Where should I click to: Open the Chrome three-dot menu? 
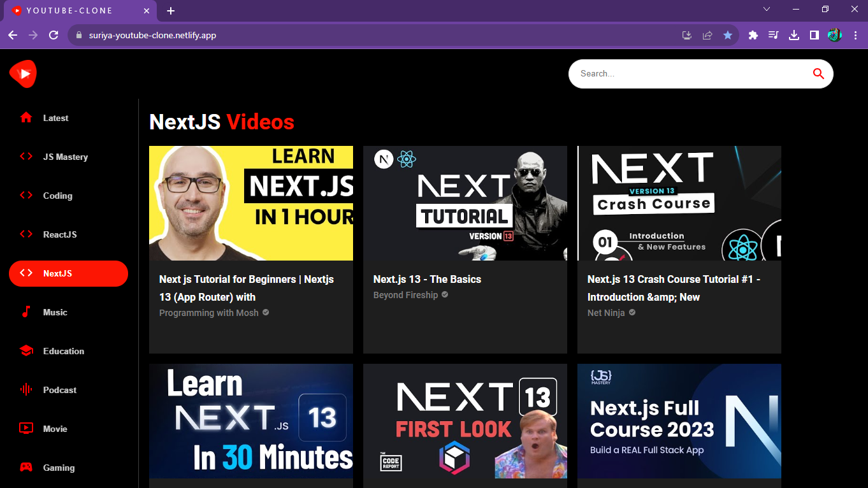point(855,35)
